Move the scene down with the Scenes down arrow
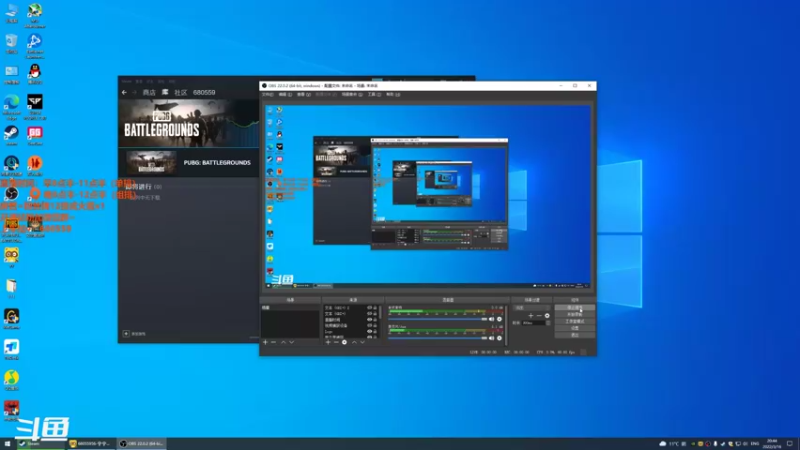This screenshot has width=800, height=450. pos(292,342)
